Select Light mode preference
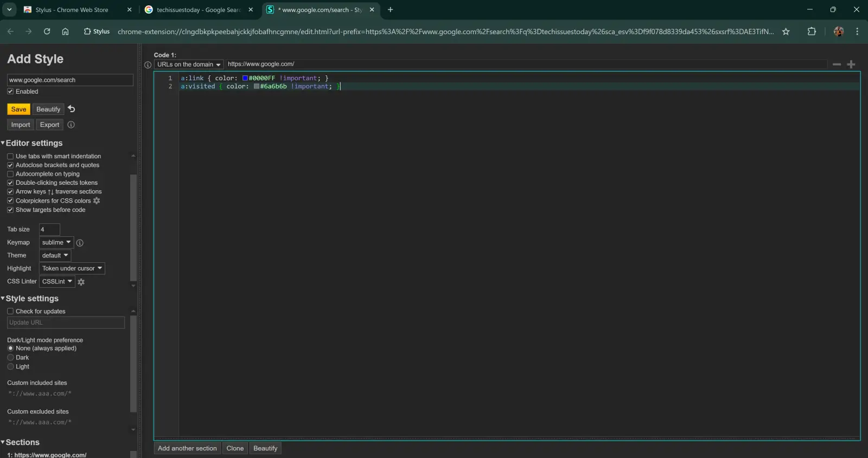The width and height of the screenshot is (868, 458). point(10,367)
